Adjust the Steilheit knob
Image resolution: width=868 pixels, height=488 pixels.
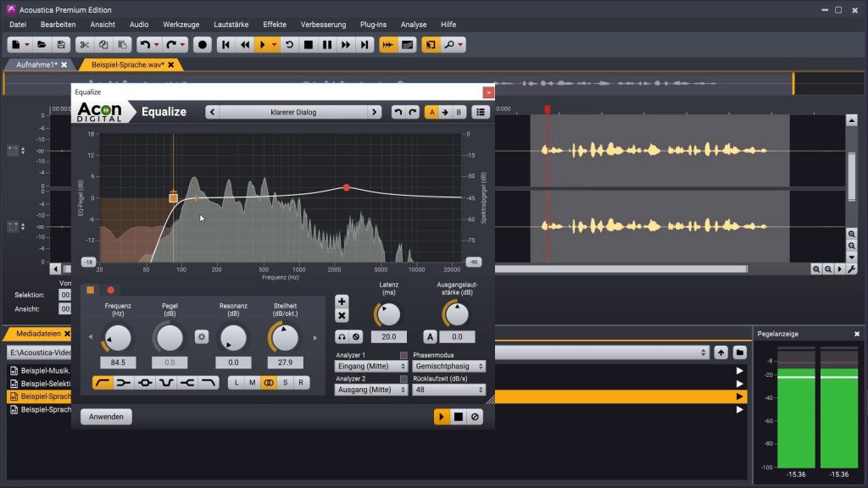tap(284, 337)
